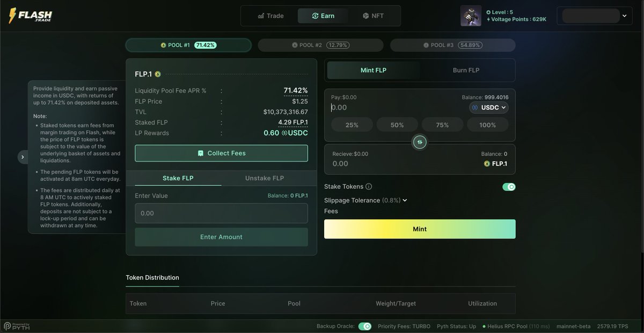Click the Pyth logo in the footer
The width and height of the screenshot is (644, 333).
point(17,326)
